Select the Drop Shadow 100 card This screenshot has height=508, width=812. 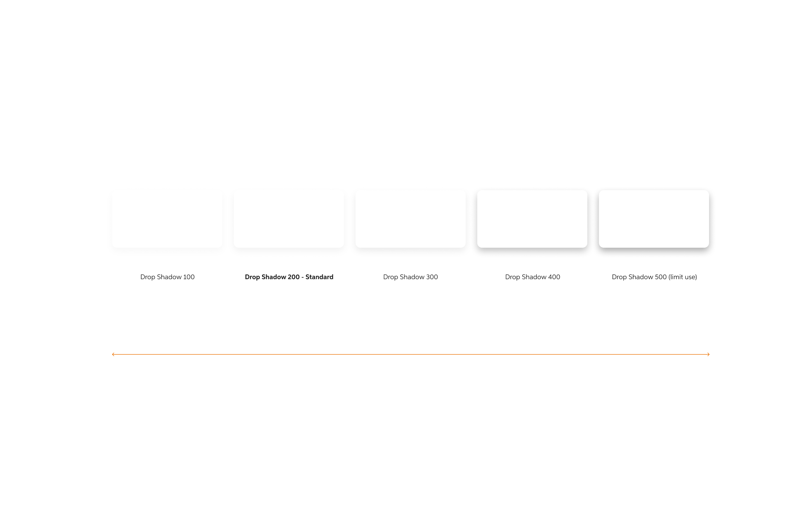coord(167,219)
